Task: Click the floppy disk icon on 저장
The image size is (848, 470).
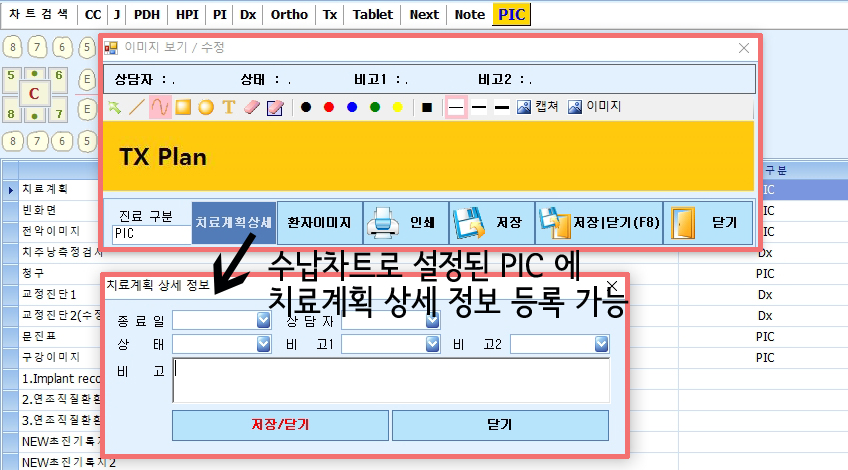Action: tap(468, 223)
